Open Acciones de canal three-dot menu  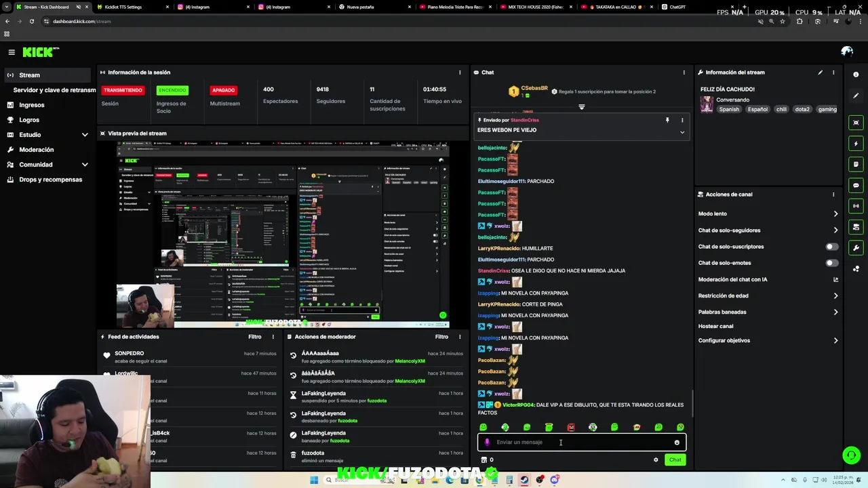[833, 195]
